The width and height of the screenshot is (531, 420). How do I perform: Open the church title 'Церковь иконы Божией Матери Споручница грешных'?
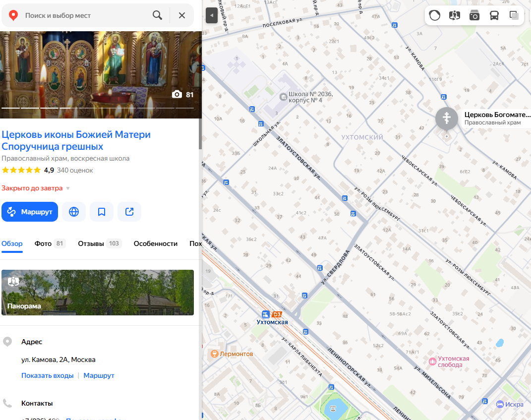(76, 140)
